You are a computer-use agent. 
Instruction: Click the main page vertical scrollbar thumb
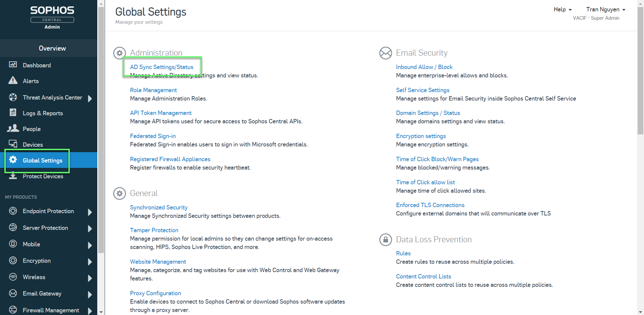(640, 70)
